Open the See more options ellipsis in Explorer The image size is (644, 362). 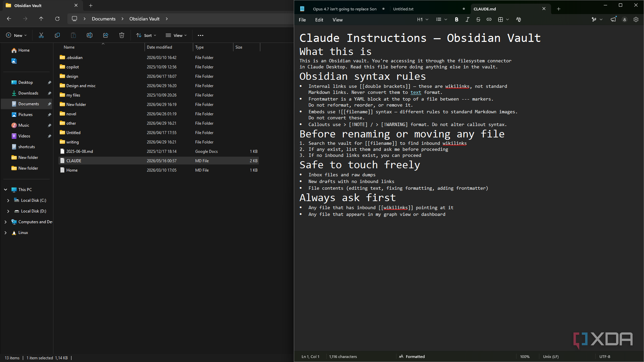[x=201, y=35]
